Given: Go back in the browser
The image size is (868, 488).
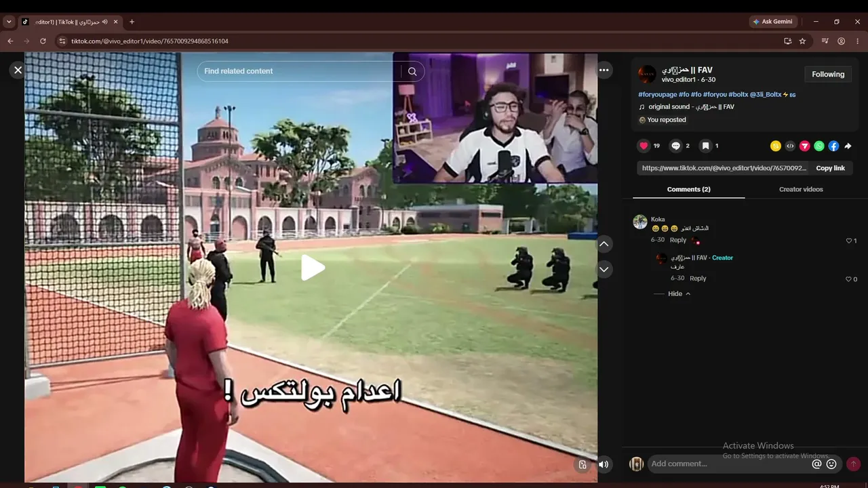Looking at the screenshot, I should point(10,41).
